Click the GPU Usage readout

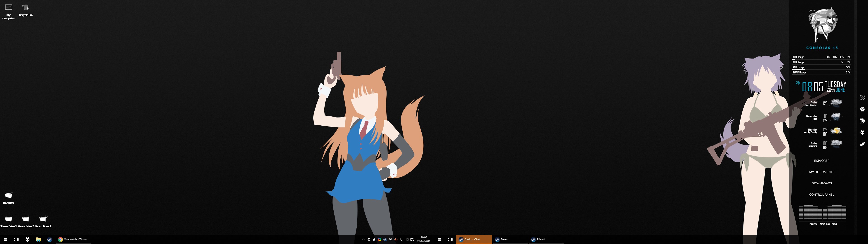point(821,62)
